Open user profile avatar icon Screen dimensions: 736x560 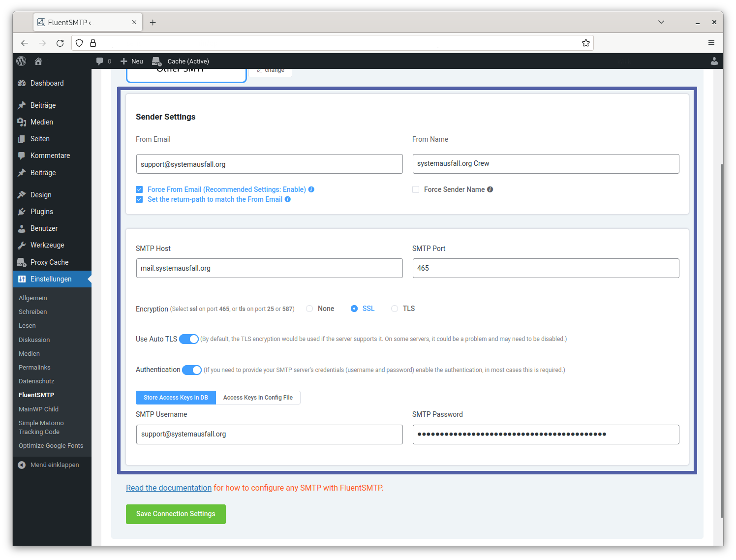pos(714,61)
